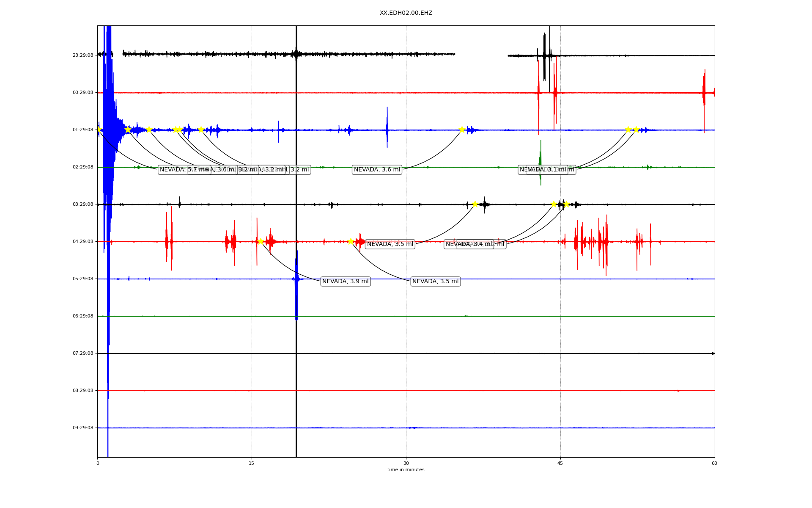Screen dimensions: 812x508
Task: Click the 09:29:08 time label
Action: coord(83,428)
